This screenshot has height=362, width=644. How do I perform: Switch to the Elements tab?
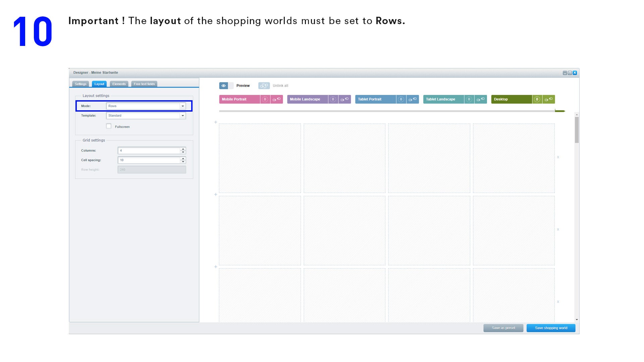(x=119, y=84)
